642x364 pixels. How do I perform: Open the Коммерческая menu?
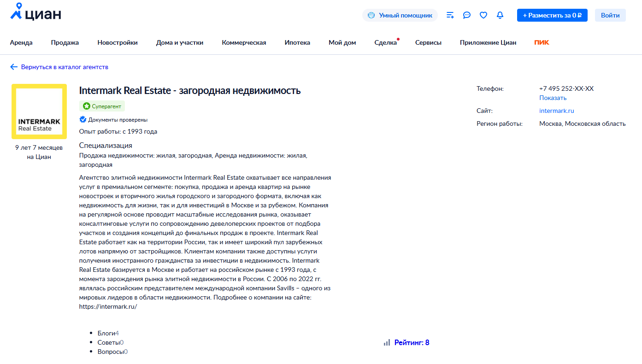tap(244, 42)
